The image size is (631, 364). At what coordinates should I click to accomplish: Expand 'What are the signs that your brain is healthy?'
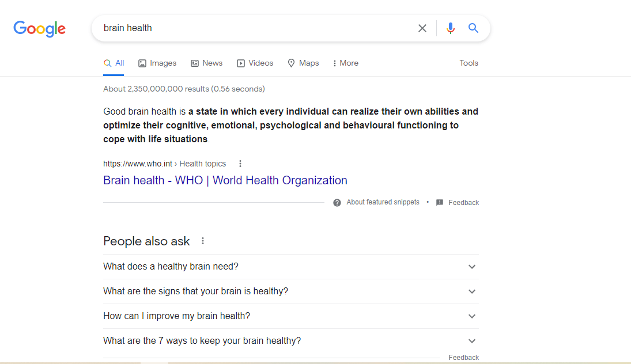coord(290,291)
